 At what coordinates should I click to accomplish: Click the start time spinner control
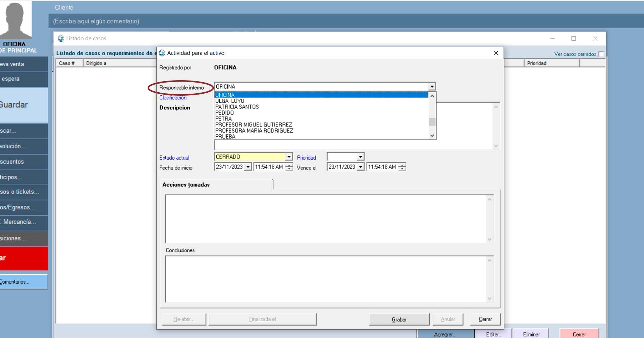pos(289,167)
